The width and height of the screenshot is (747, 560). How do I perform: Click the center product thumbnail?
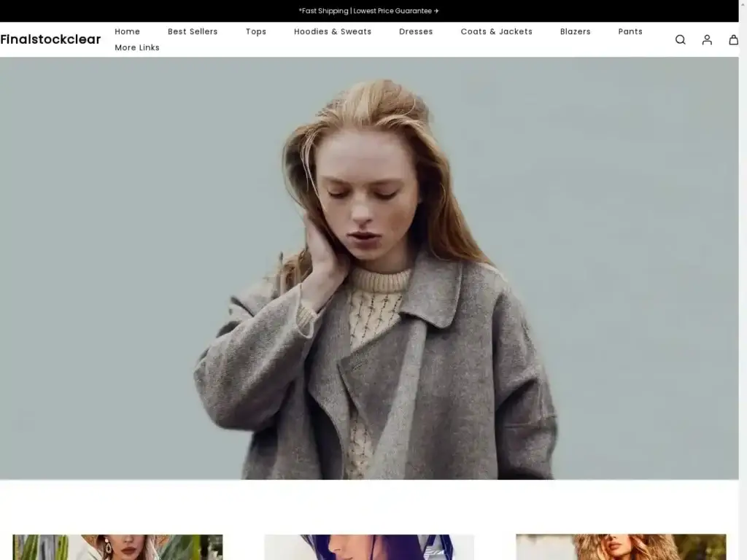point(369,547)
